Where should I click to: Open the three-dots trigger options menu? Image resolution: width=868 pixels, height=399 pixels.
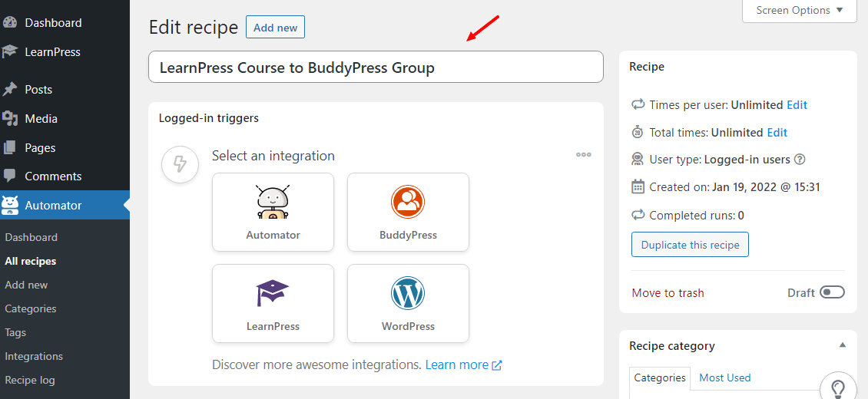coord(584,155)
